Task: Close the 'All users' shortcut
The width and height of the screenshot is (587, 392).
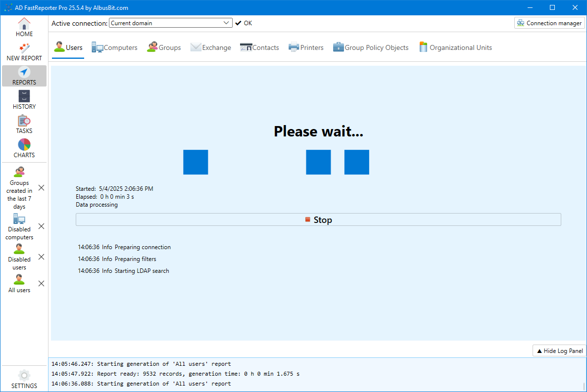Action: [x=42, y=284]
